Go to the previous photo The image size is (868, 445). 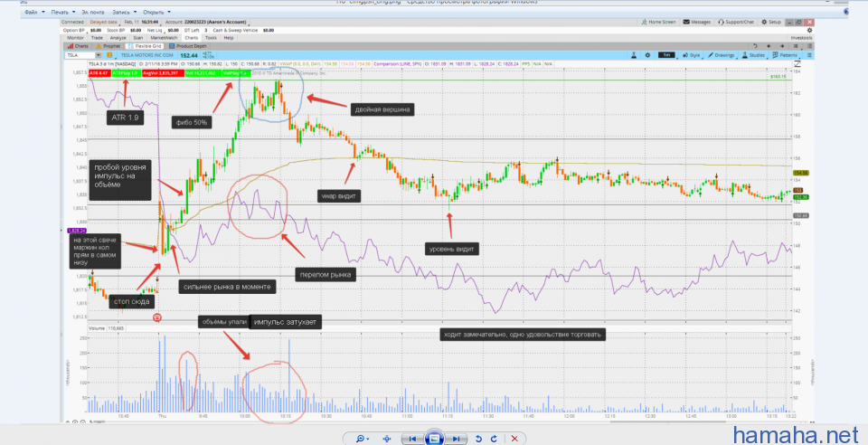412,439
